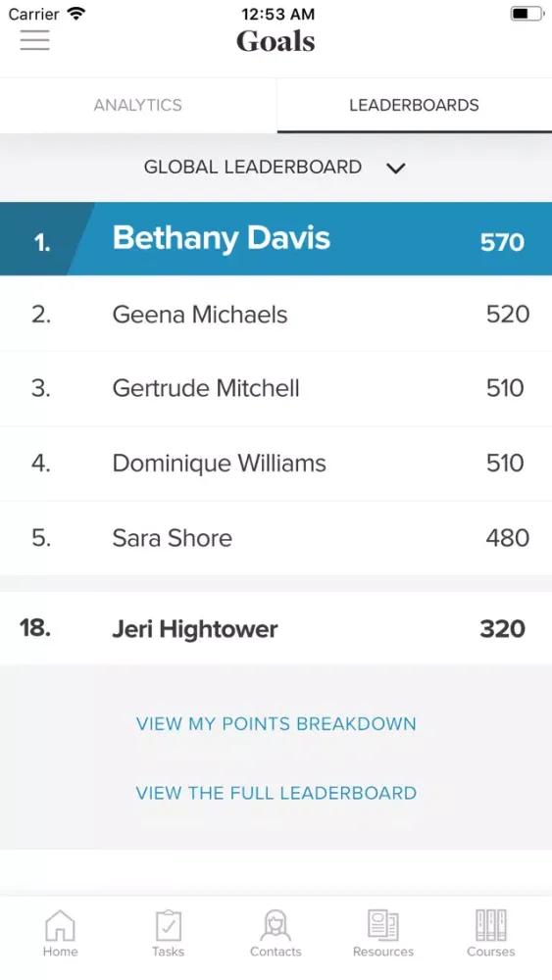Image resolution: width=552 pixels, height=980 pixels.
Task: Select Sara Shore leaderboard row
Action: coord(276,538)
